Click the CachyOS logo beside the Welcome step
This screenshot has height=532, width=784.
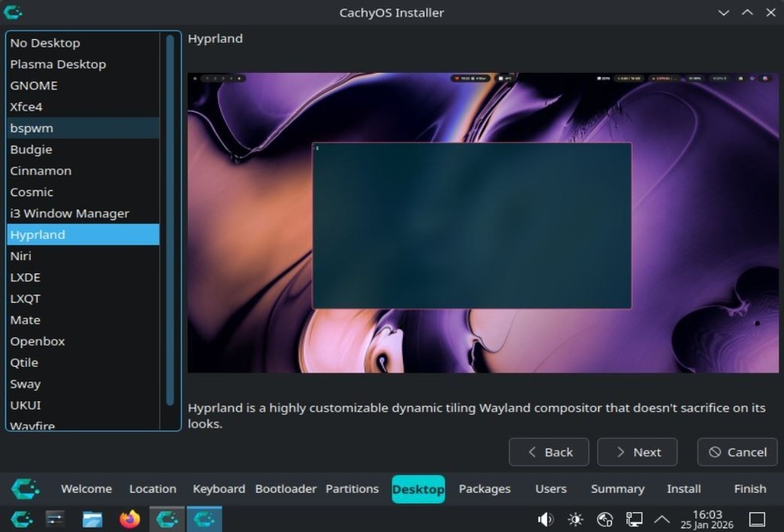[24, 488]
